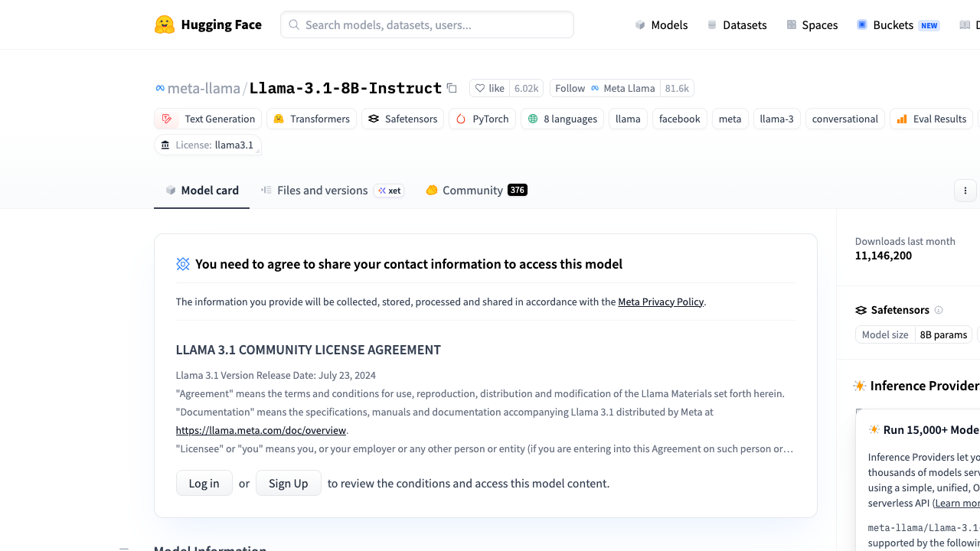This screenshot has width=980, height=551.
Task: Click the License: llama3.1 tag
Action: pyautogui.click(x=208, y=145)
